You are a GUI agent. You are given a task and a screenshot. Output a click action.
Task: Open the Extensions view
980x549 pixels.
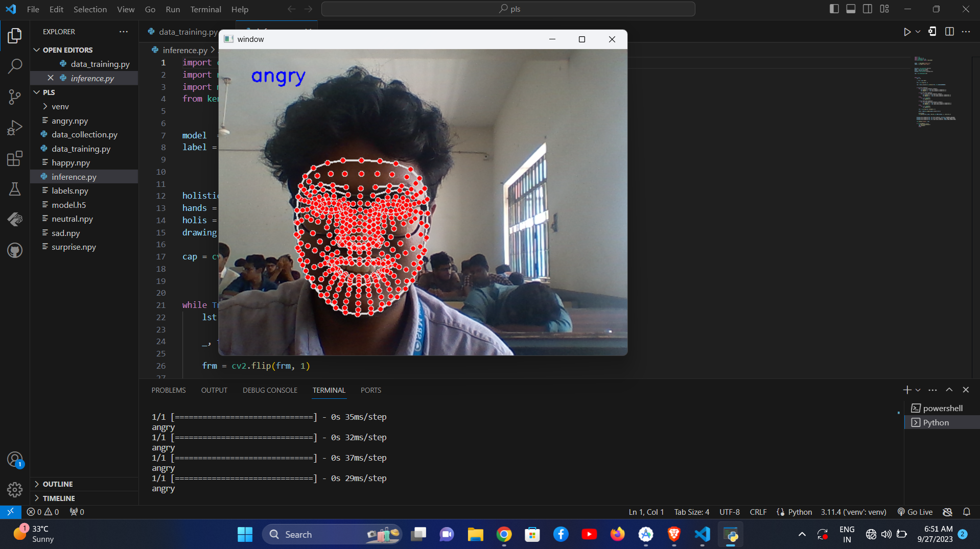point(15,158)
